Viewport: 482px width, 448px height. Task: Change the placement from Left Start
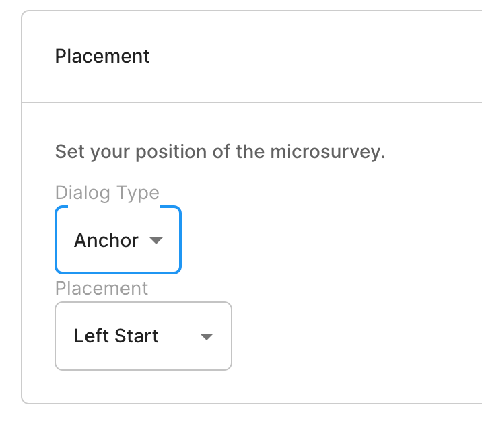143,336
